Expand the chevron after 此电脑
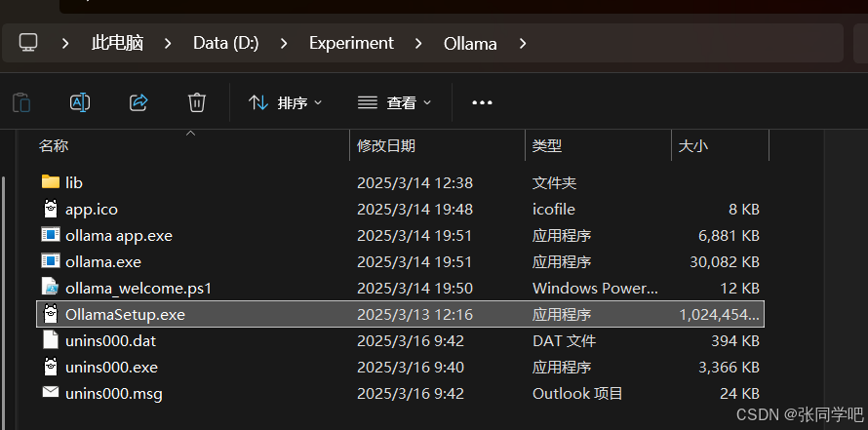This screenshot has height=430, width=868. (169, 43)
